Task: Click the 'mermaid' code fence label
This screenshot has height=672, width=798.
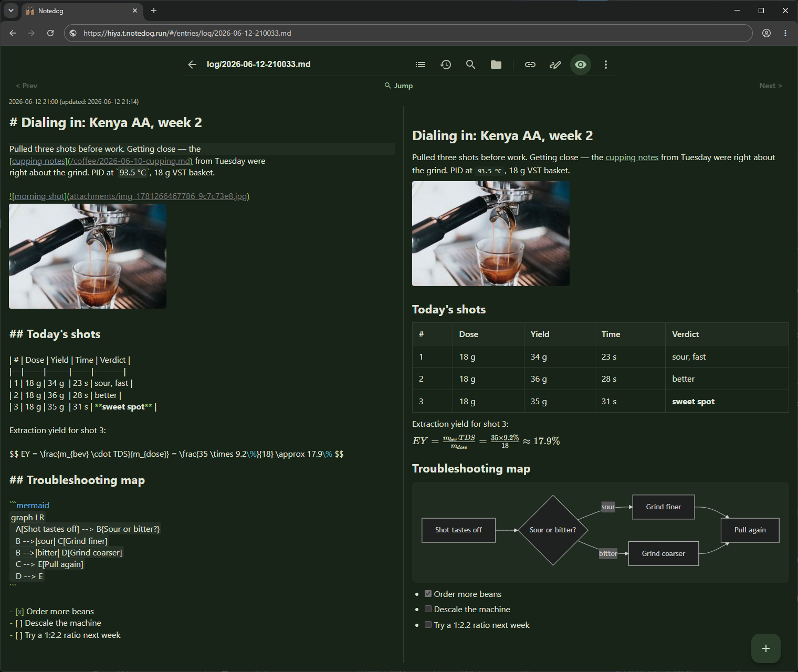Action: click(33, 506)
